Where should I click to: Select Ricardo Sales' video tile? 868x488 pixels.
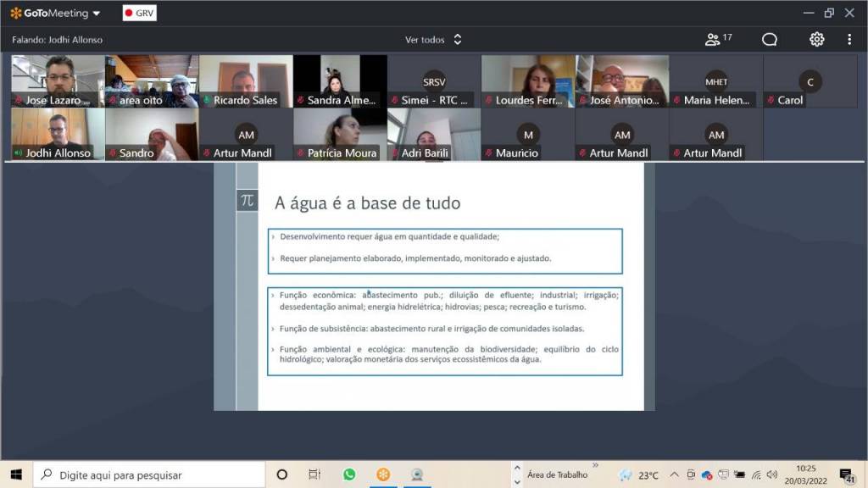[246, 81]
